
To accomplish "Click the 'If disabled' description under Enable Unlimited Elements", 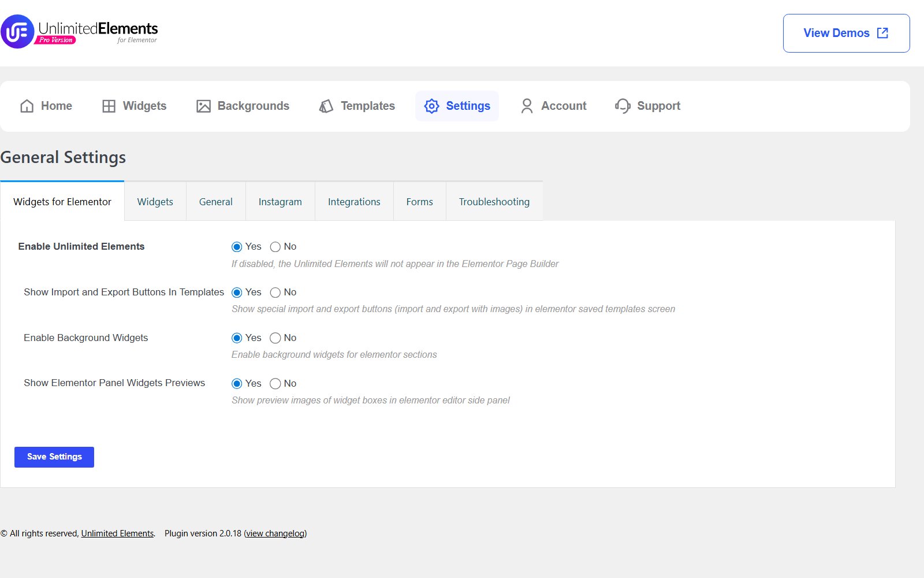I will point(395,264).
